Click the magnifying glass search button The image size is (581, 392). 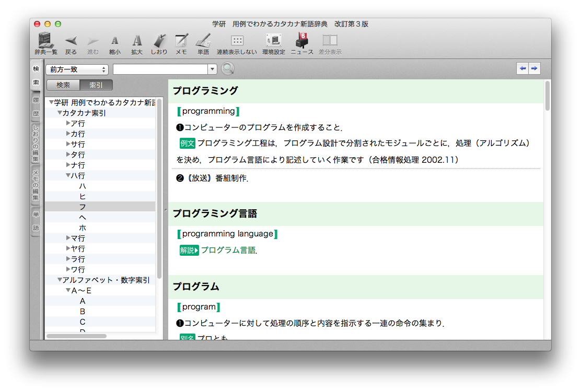(x=228, y=69)
